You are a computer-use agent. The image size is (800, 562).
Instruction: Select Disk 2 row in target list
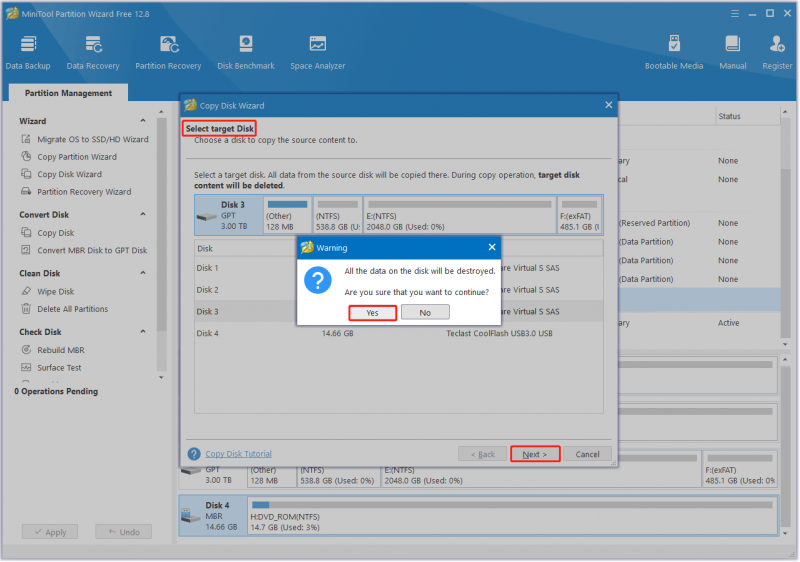(x=398, y=290)
